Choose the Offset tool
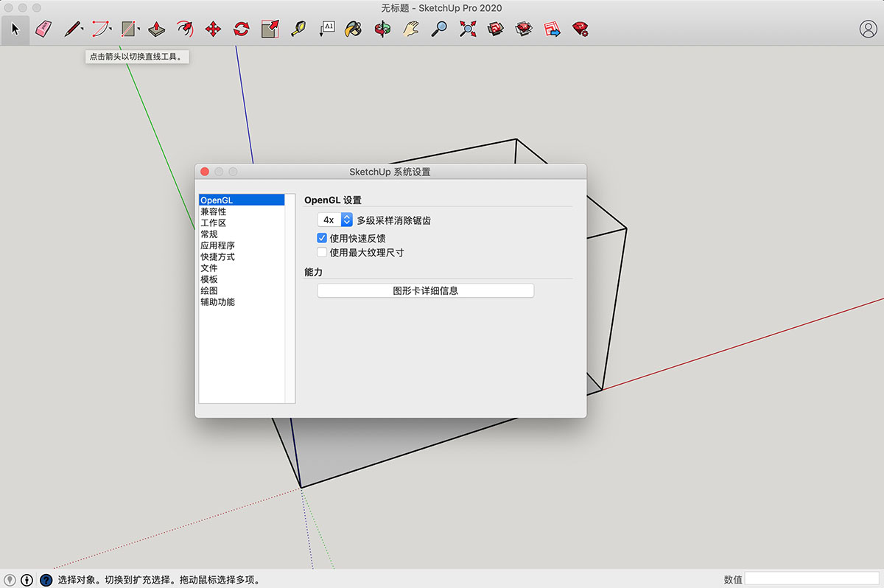The width and height of the screenshot is (884, 588). (185, 29)
